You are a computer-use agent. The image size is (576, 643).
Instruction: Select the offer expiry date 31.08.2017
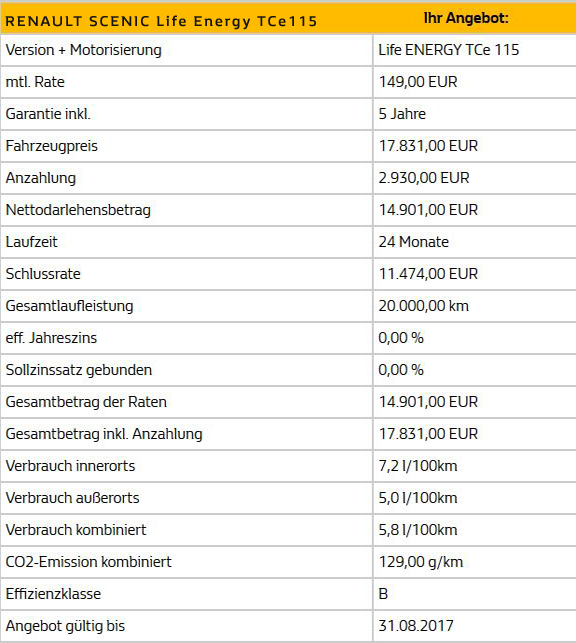click(x=416, y=626)
